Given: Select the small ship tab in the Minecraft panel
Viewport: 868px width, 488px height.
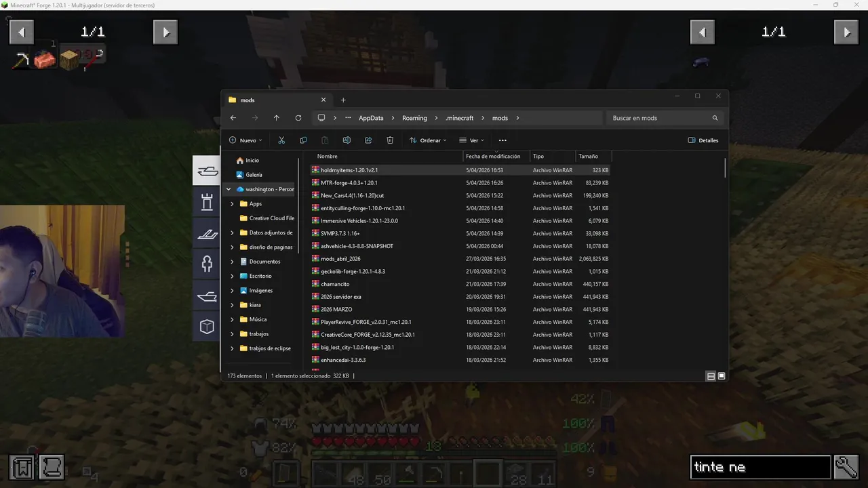Looking at the screenshot, I should point(207,296).
